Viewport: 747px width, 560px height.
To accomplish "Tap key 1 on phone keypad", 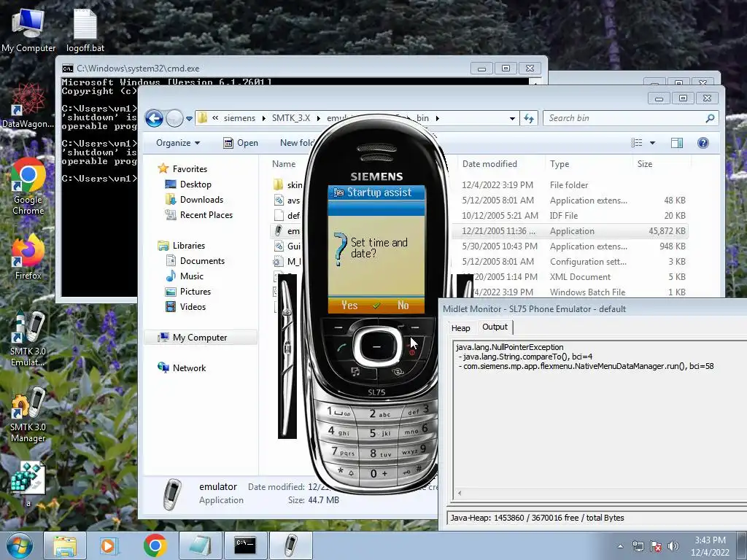I will (x=338, y=413).
